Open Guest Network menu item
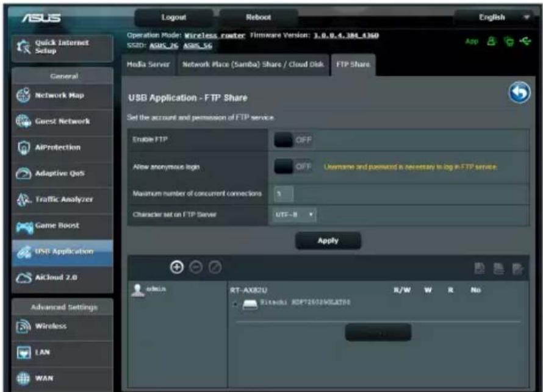Image resolution: width=543 pixels, height=392 pixels. pos(62,121)
